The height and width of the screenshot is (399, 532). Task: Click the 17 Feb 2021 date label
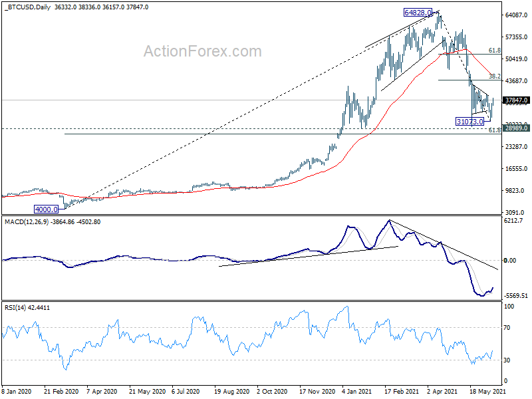(x=402, y=392)
